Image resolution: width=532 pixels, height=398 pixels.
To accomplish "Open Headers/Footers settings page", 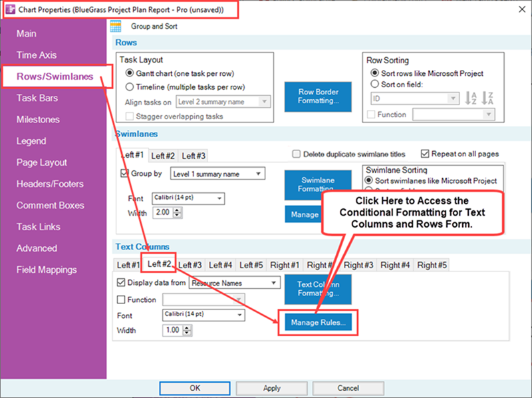I will pos(50,184).
